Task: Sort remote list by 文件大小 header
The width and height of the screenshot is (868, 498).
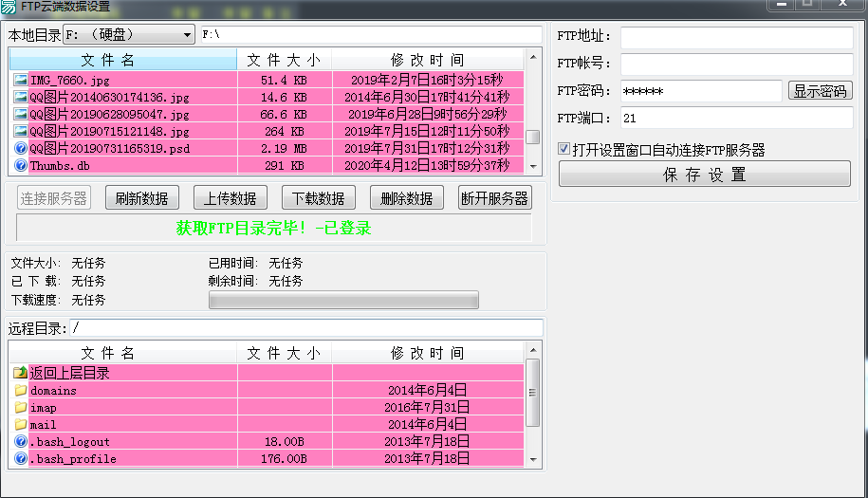Action: click(285, 353)
